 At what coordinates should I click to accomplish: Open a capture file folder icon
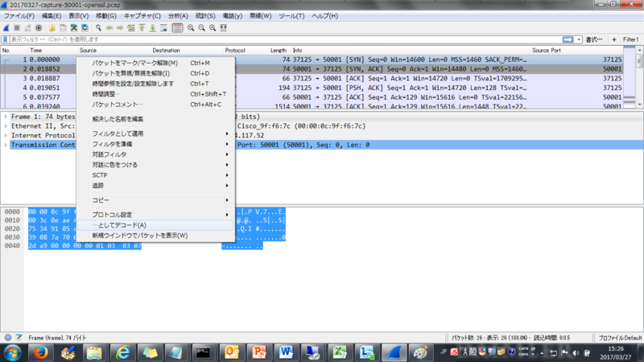tap(52, 28)
